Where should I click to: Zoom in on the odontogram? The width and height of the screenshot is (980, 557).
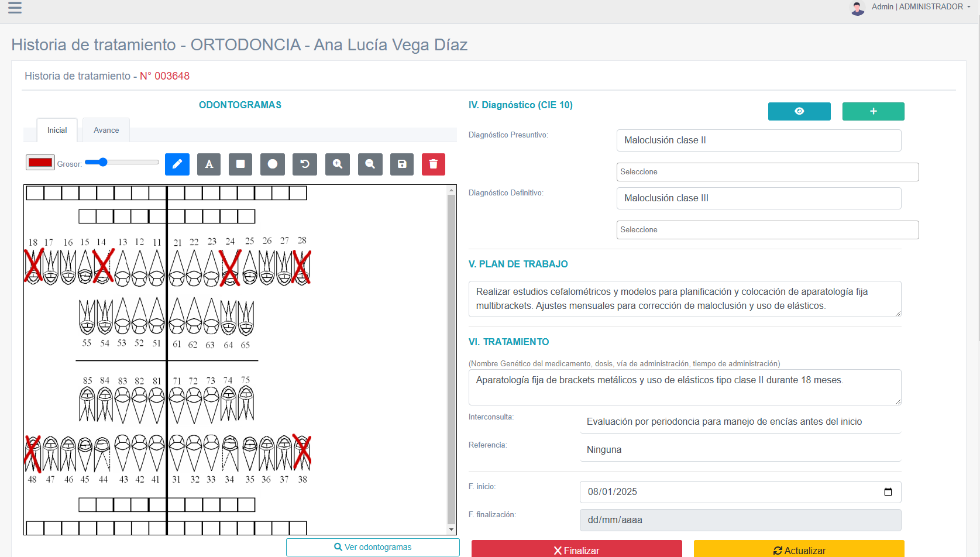(337, 164)
